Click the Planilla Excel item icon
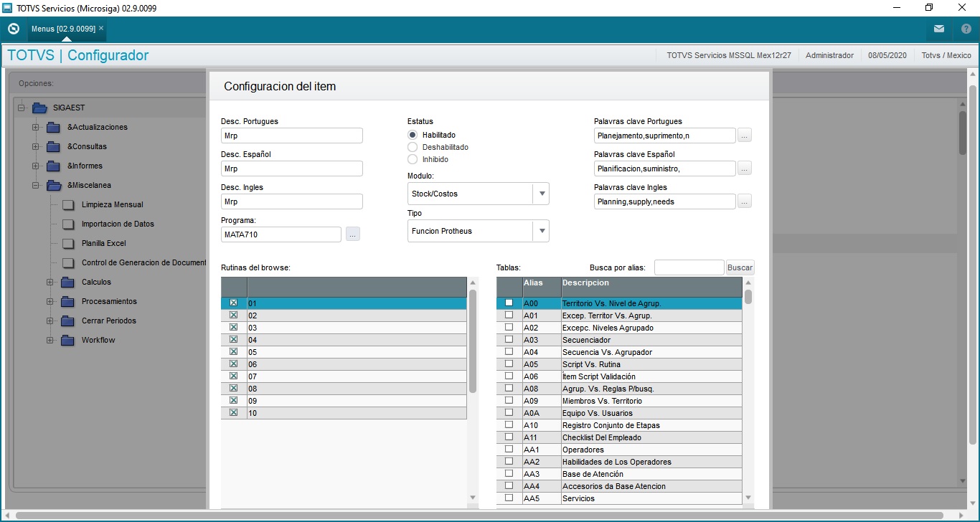980x522 pixels. pos(68,243)
